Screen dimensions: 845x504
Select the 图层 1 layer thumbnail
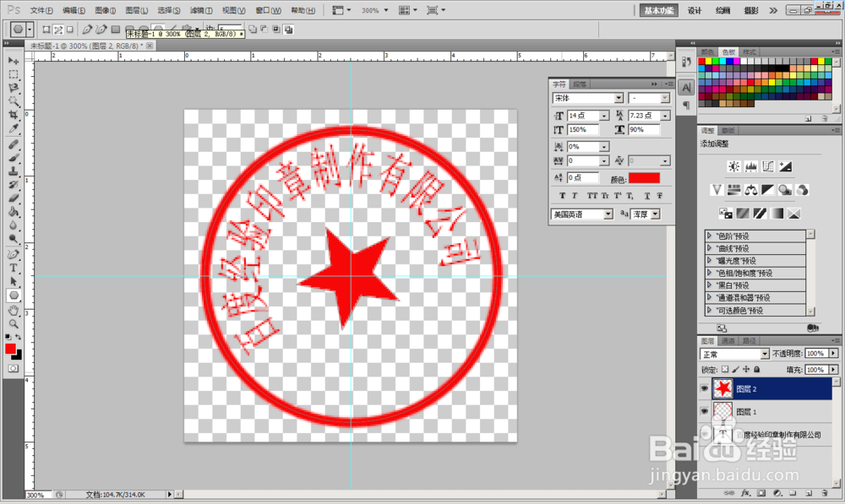coord(722,411)
